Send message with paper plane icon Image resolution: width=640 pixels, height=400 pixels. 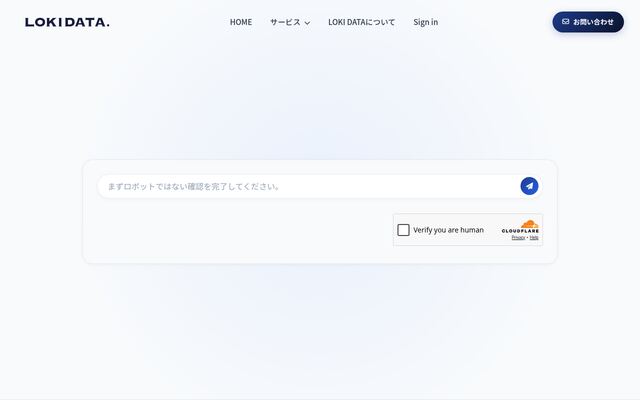(529, 186)
